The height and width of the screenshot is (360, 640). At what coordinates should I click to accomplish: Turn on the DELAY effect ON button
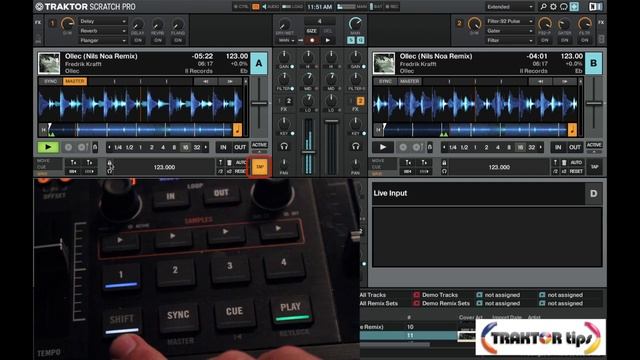pos(138,40)
